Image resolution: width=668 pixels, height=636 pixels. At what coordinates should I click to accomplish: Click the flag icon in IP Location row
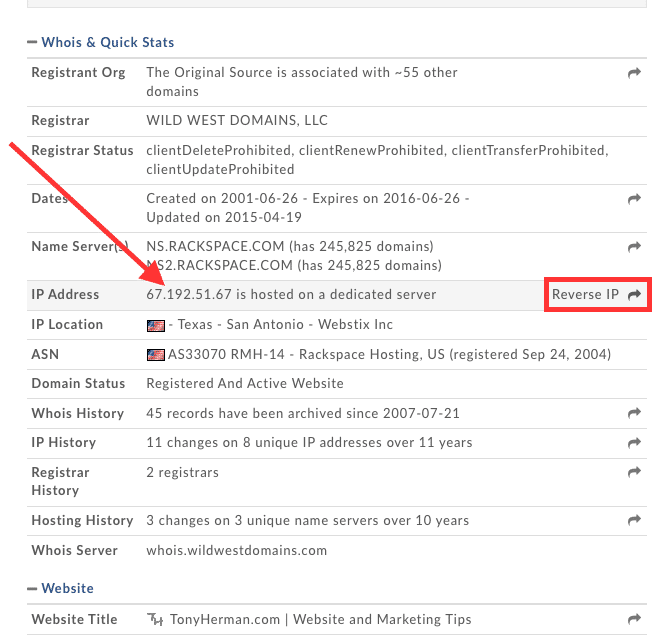(x=155, y=326)
